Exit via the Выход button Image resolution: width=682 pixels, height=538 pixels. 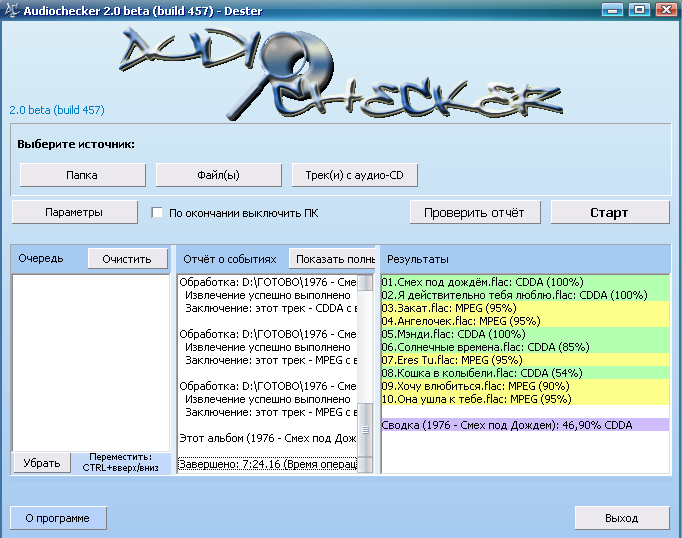[x=621, y=518]
